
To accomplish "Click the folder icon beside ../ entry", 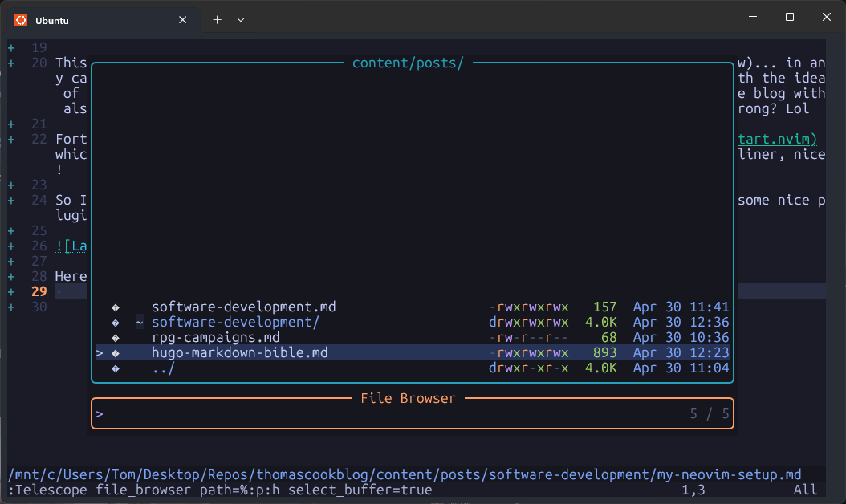I will coord(115,368).
